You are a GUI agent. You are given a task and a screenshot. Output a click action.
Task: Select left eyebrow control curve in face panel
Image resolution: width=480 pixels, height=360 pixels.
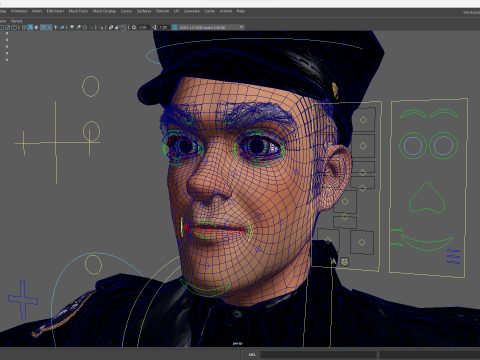click(x=413, y=114)
